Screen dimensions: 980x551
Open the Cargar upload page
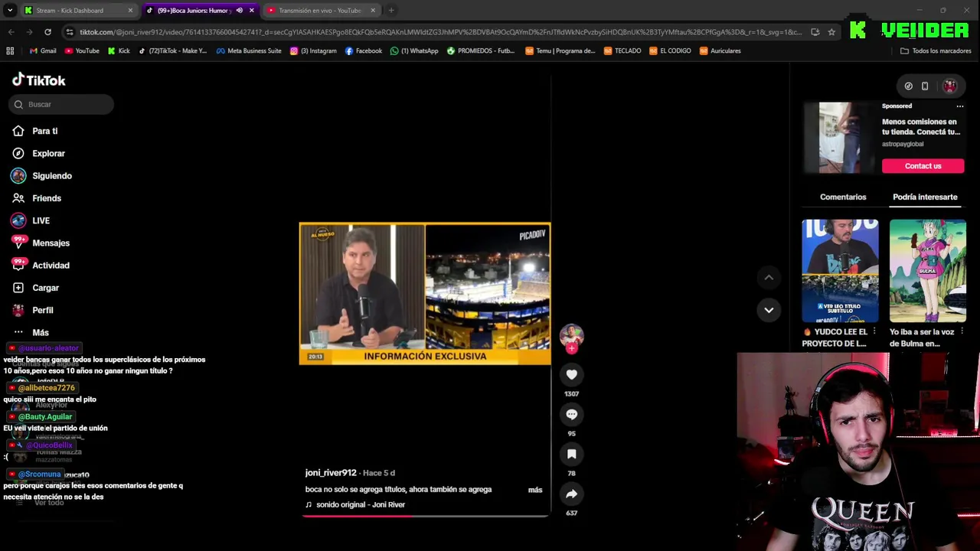pos(35,288)
